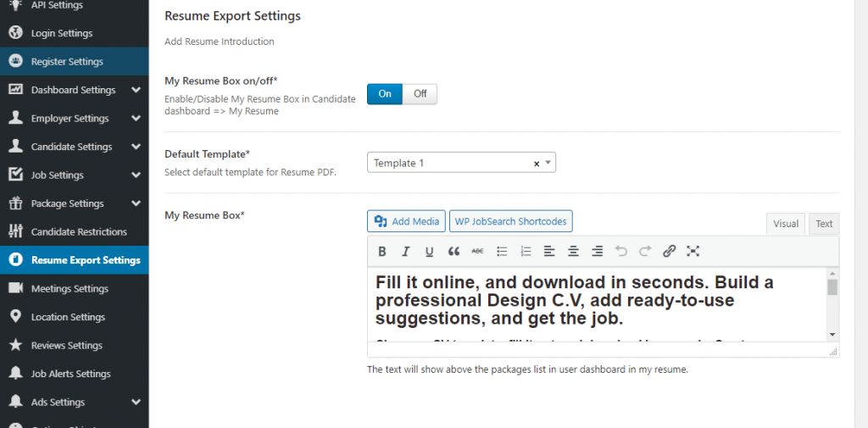This screenshot has width=868, height=428.
Task: Align text right in editor
Action: pyautogui.click(x=598, y=252)
